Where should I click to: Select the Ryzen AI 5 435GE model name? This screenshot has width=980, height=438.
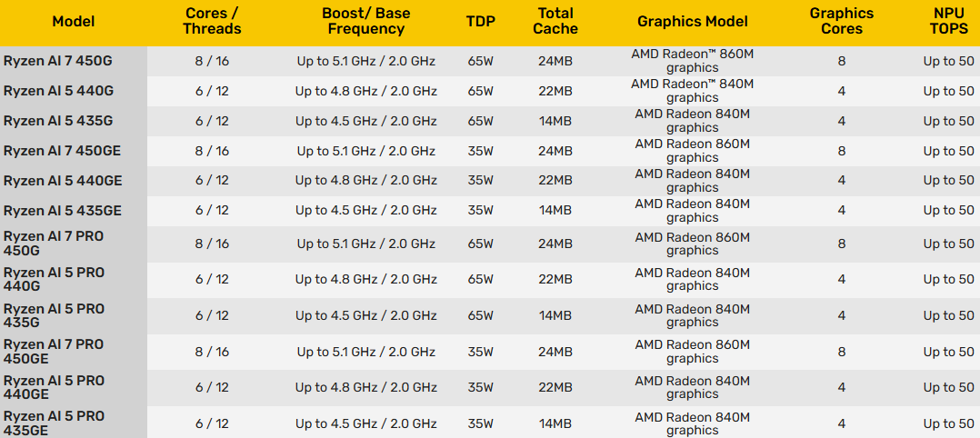click(63, 211)
